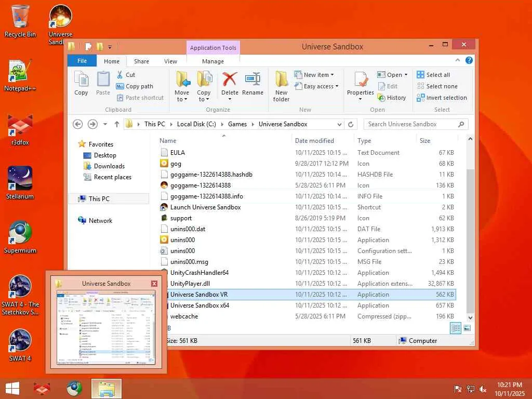Image resolution: width=532 pixels, height=399 pixels.
Task: Click Copy path in Clipboard group
Action: click(x=135, y=86)
